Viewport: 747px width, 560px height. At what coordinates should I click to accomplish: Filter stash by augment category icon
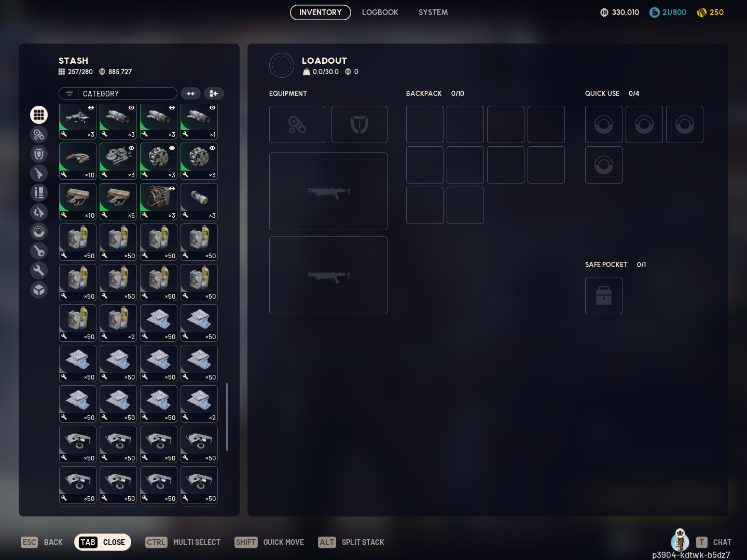point(39,134)
